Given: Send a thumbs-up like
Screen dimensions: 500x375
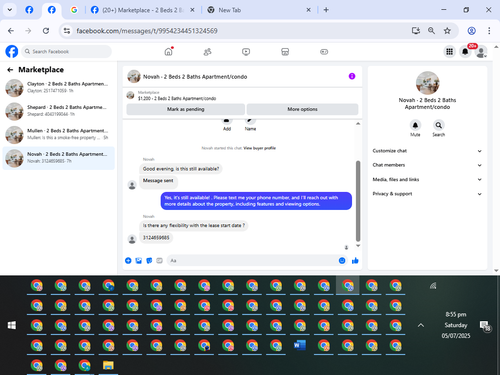Looking at the screenshot, I should 355,261.
